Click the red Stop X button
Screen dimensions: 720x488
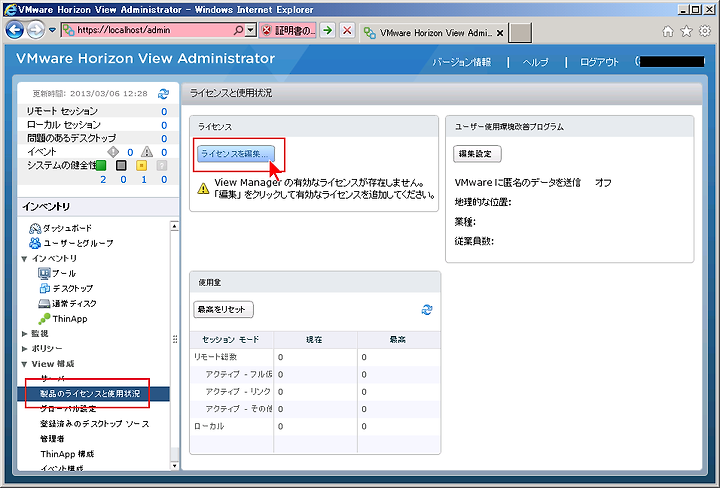pos(347,31)
